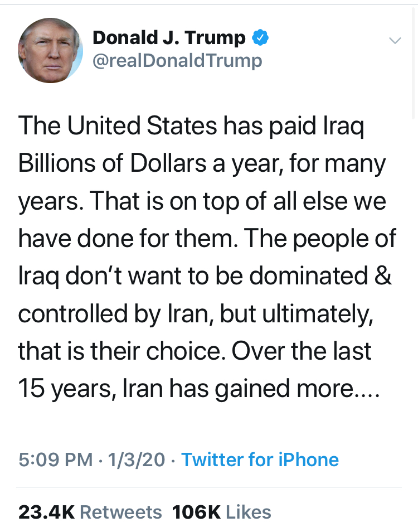
Task: Open the @realDonaldTrump handle link
Action: pyautogui.click(x=177, y=61)
